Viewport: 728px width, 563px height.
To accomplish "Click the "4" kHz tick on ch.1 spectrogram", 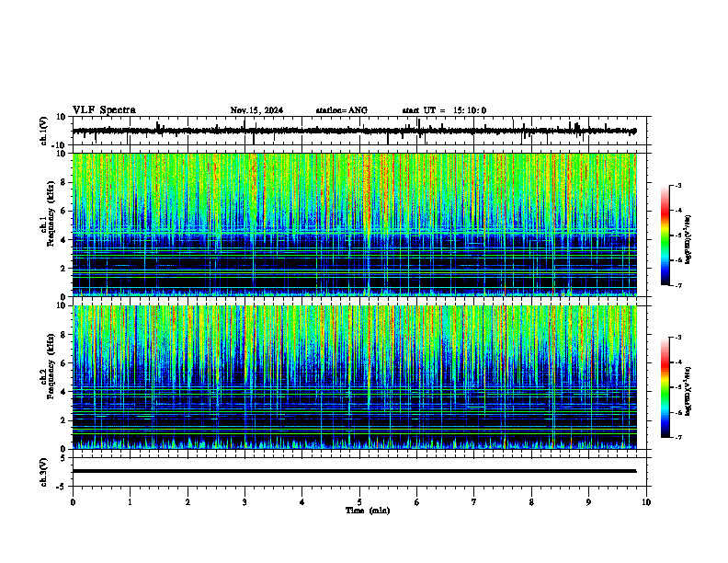I will pyautogui.click(x=64, y=240).
